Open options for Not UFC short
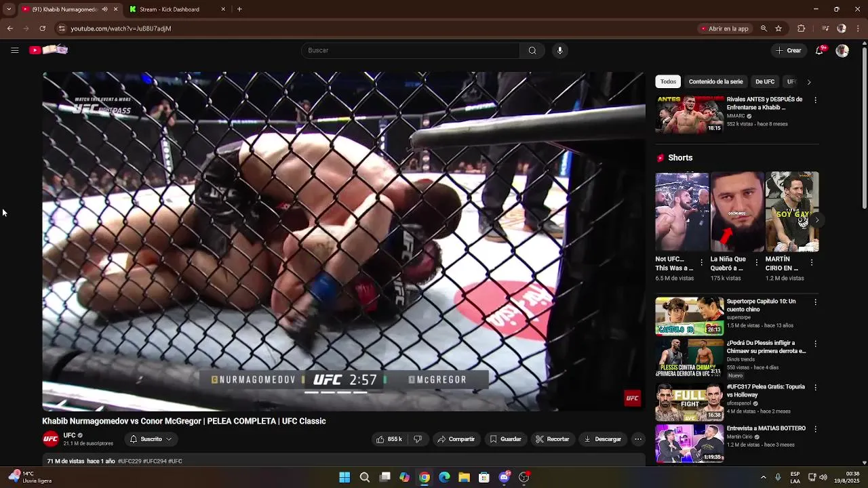Viewport: 868px width, 488px height. click(701, 262)
